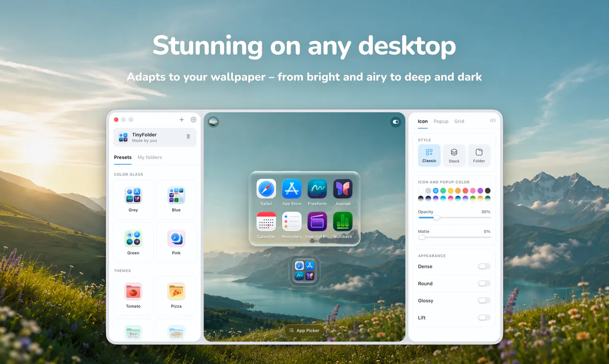Choose the Green color glass preset

[133, 242]
